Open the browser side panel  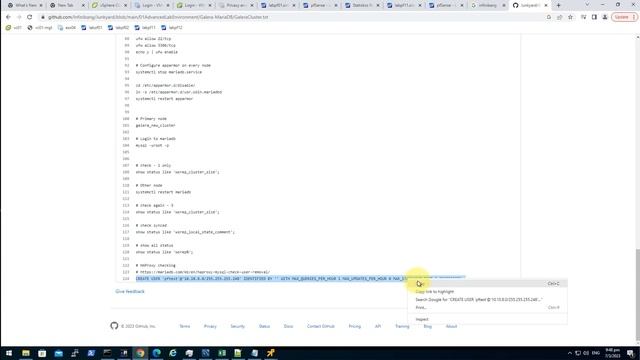pos(594,17)
